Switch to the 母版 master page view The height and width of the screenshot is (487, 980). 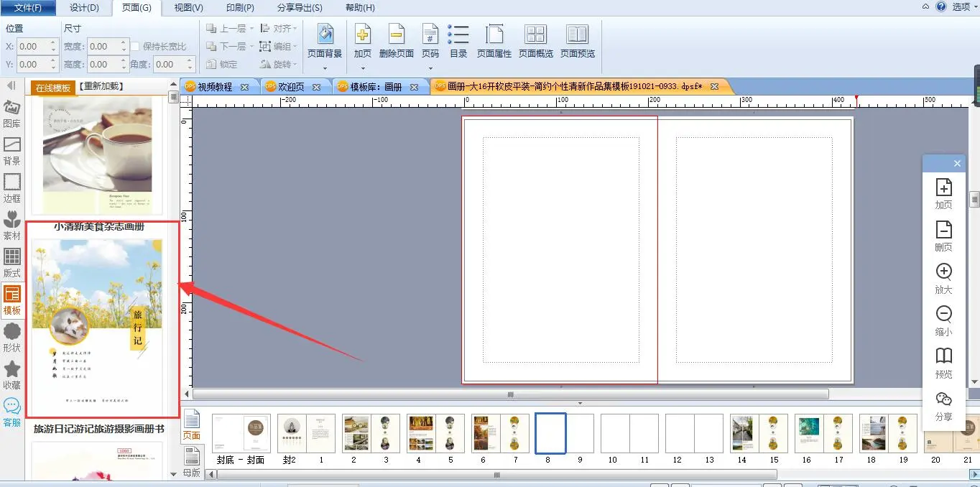[192, 458]
